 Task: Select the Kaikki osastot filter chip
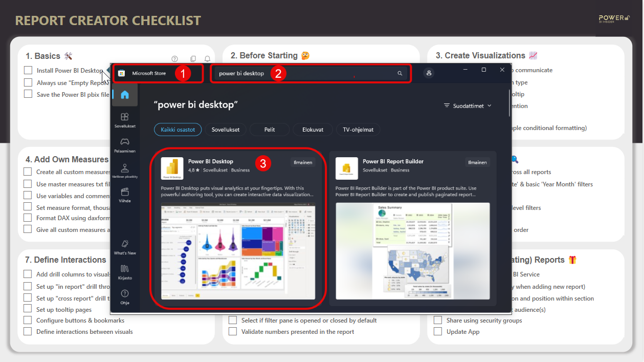click(x=178, y=130)
